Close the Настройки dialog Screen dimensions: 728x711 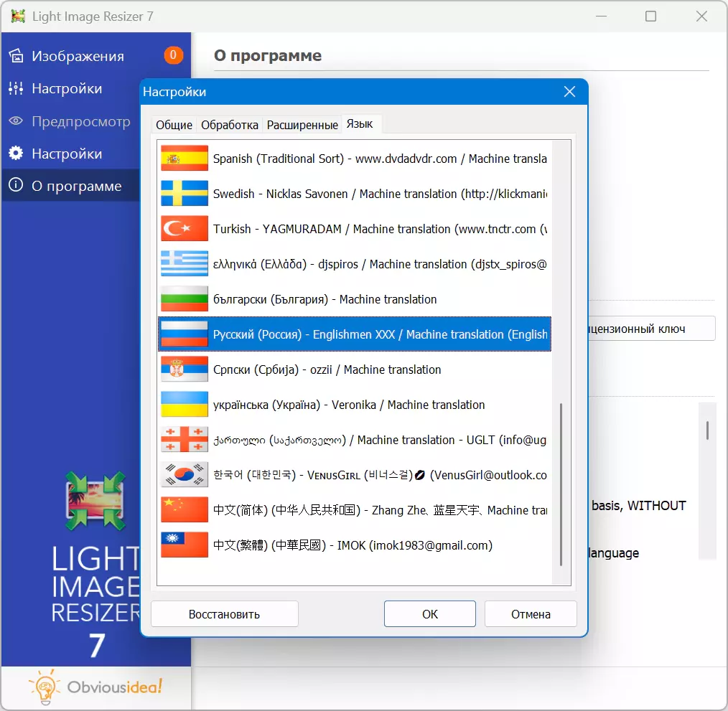pyautogui.click(x=569, y=91)
